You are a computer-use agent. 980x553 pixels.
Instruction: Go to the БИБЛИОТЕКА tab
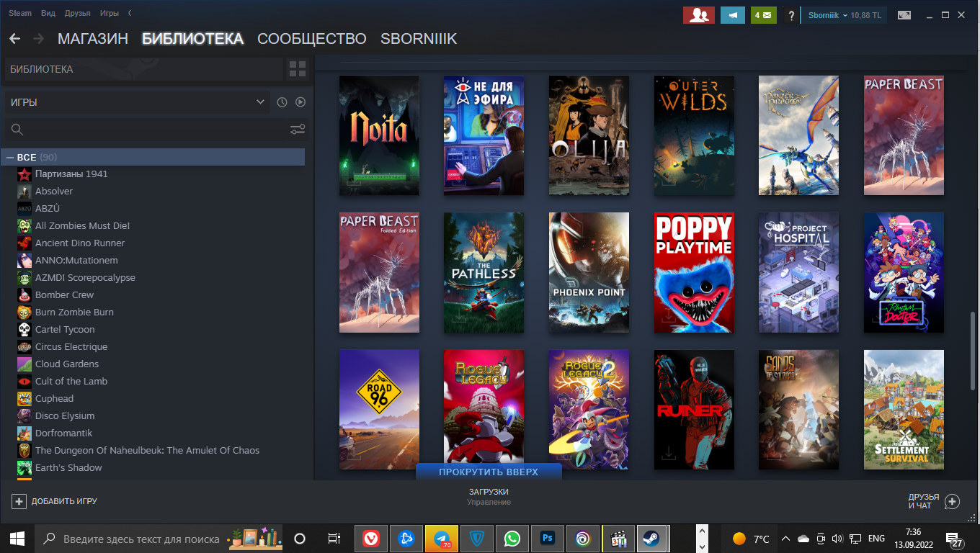192,39
